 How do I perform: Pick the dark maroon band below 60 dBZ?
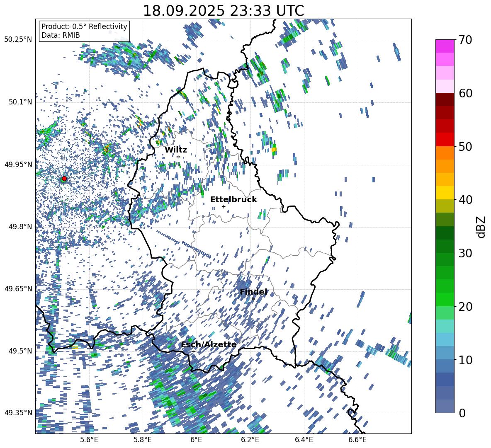[x=445, y=99]
